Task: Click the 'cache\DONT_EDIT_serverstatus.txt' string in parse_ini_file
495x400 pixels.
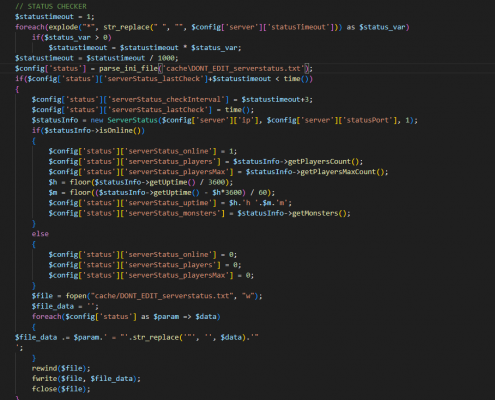Action: pos(233,68)
